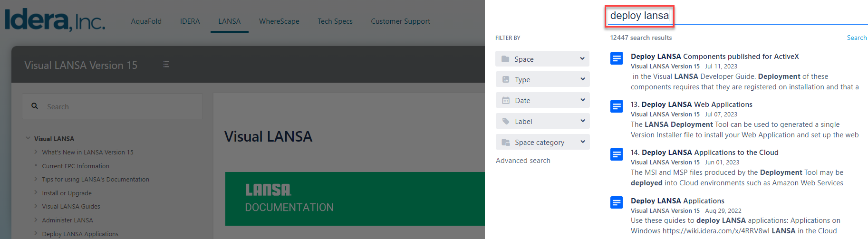Collapse the Visual LANSA tree node
868x239 pixels.
(28, 138)
